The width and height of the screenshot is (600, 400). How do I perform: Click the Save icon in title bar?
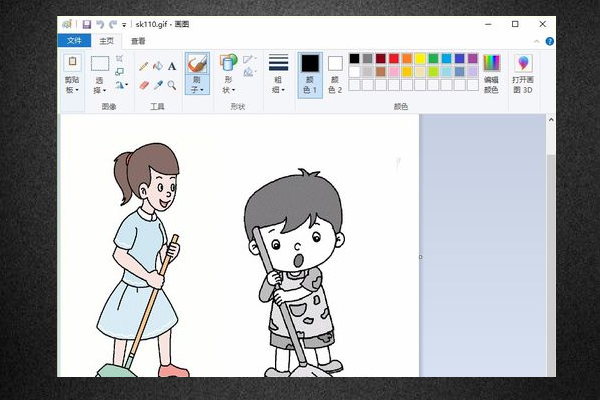[87, 23]
